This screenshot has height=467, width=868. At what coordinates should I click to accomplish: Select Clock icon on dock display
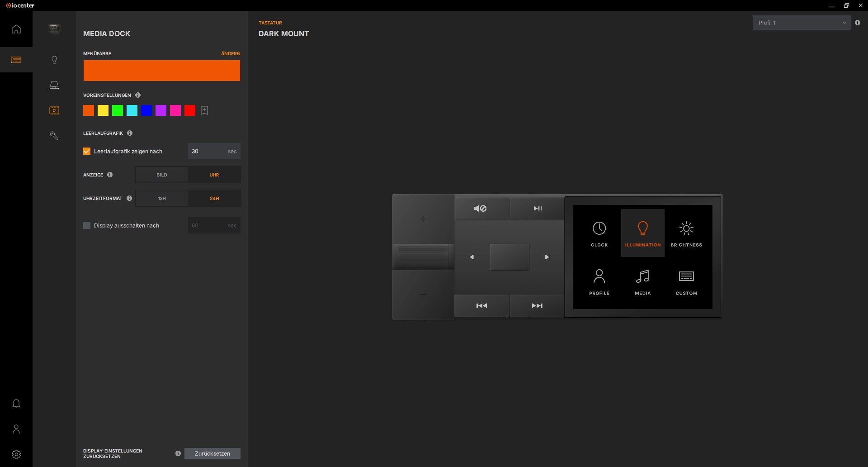point(599,233)
